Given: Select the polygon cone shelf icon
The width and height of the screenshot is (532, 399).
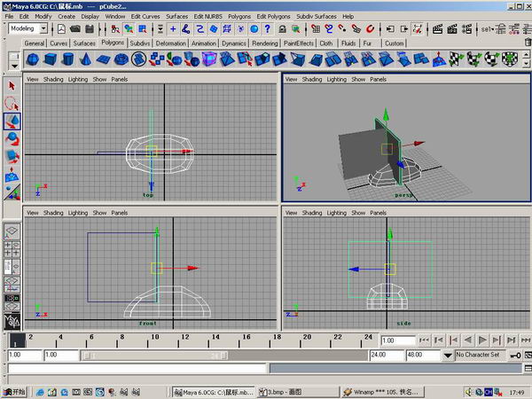Looking at the screenshot, I should pos(85,59).
